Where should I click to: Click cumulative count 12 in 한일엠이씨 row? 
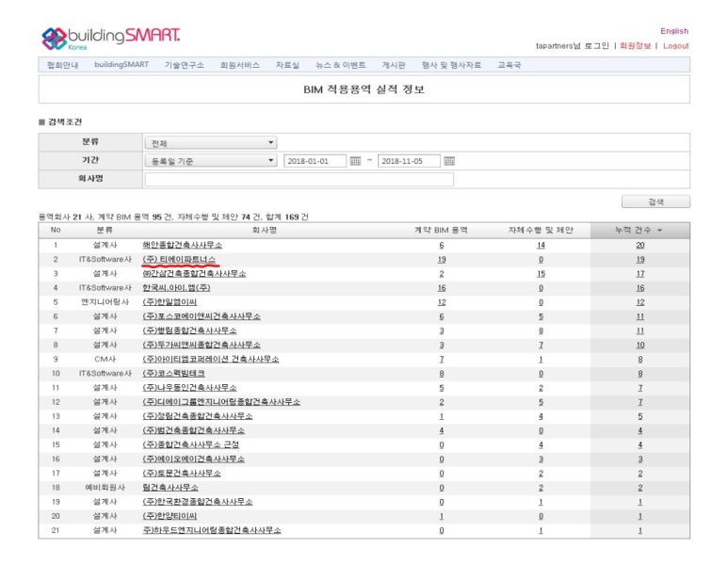640,302
